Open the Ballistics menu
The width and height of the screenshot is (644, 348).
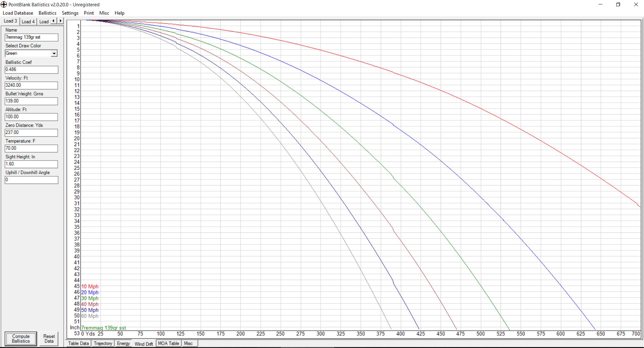click(x=47, y=13)
